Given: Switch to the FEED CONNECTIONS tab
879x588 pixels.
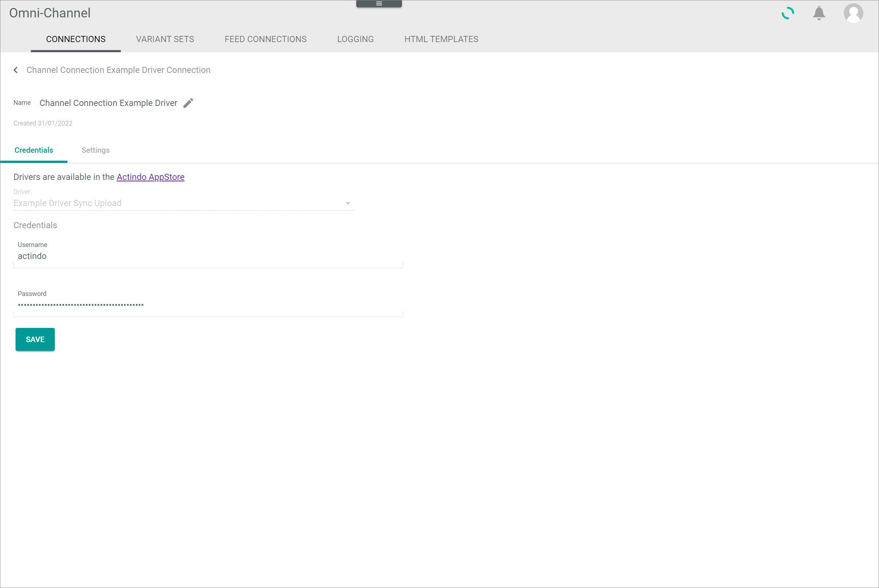Looking at the screenshot, I should point(266,39).
